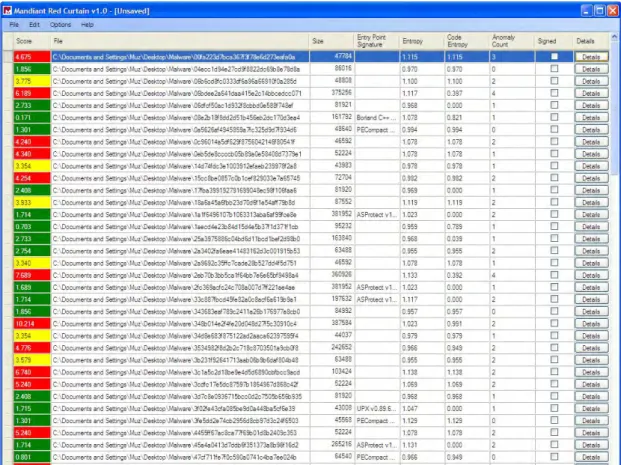Toggle Signed checkbox for score 7.689 row

554,275
